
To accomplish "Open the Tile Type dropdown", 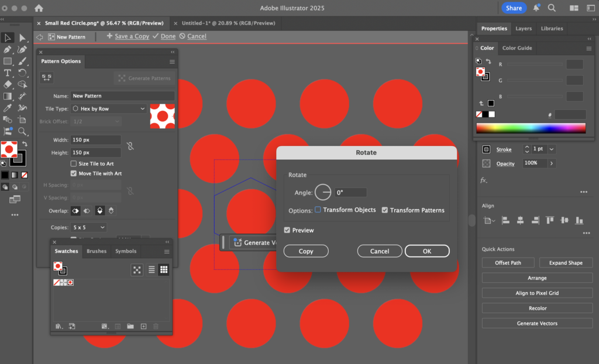I will point(109,108).
